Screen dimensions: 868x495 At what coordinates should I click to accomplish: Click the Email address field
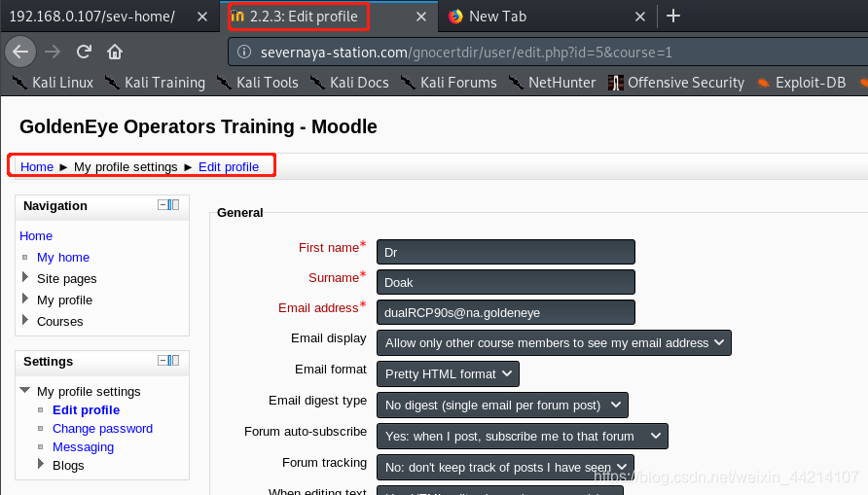click(506, 312)
